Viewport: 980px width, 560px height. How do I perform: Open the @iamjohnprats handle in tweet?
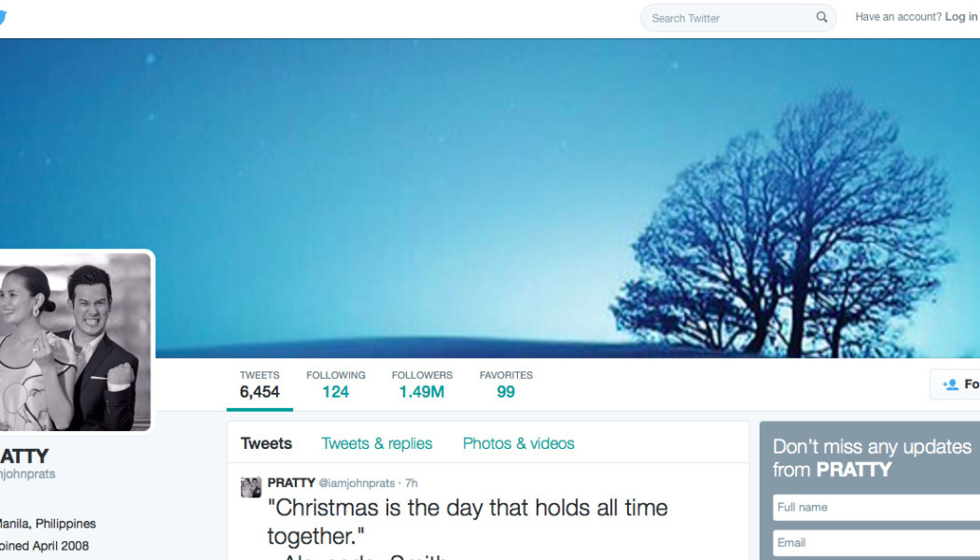point(357,483)
